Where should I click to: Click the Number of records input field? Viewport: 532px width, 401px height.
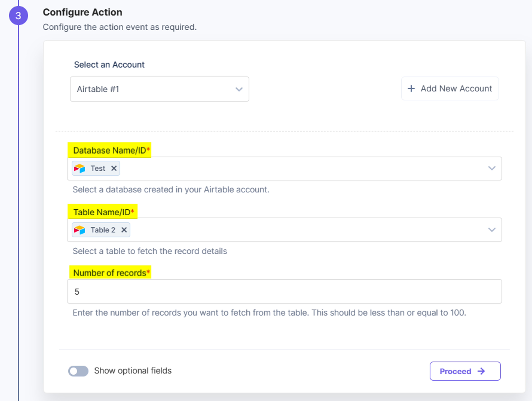pos(284,291)
